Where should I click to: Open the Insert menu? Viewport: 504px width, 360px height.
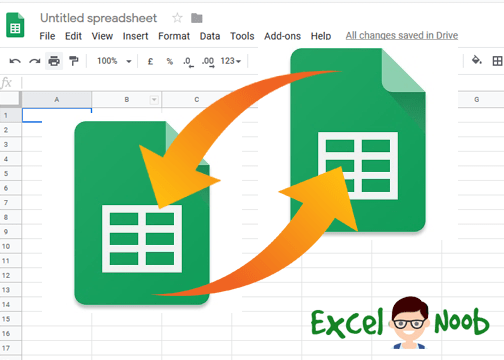pos(135,36)
